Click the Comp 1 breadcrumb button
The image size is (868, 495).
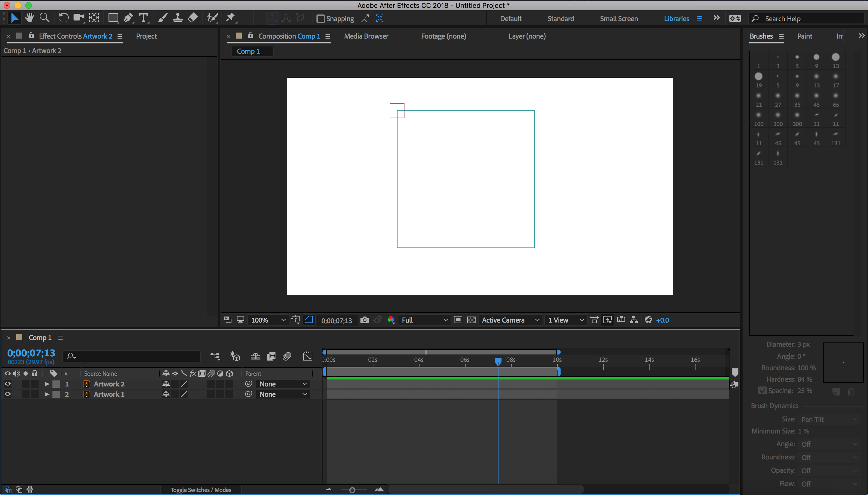pos(252,51)
